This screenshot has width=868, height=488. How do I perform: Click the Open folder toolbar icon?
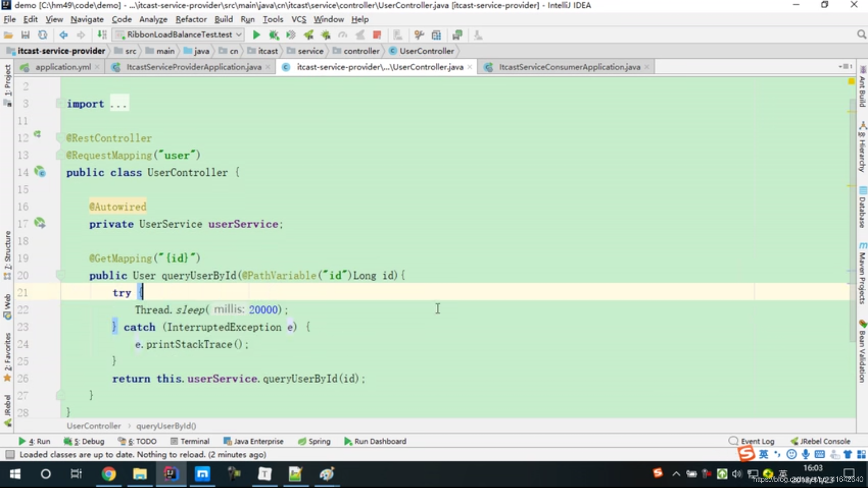tap(8, 35)
